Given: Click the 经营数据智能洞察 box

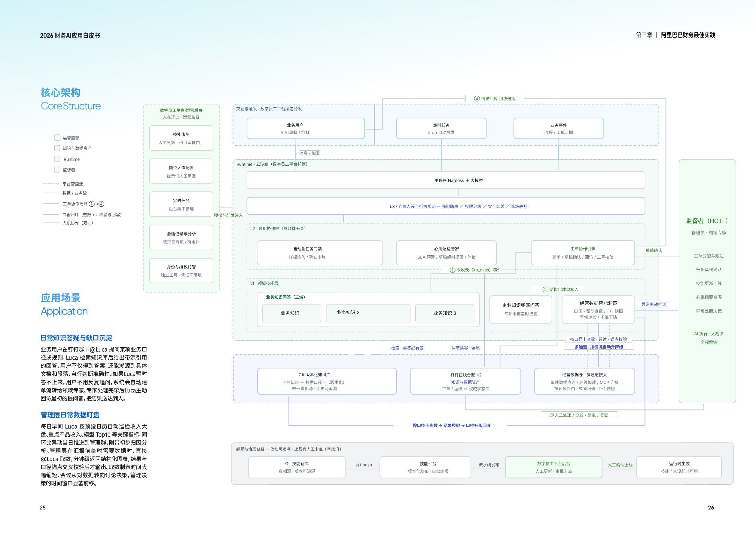Looking at the screenshot, I should (x=599, y=309).
